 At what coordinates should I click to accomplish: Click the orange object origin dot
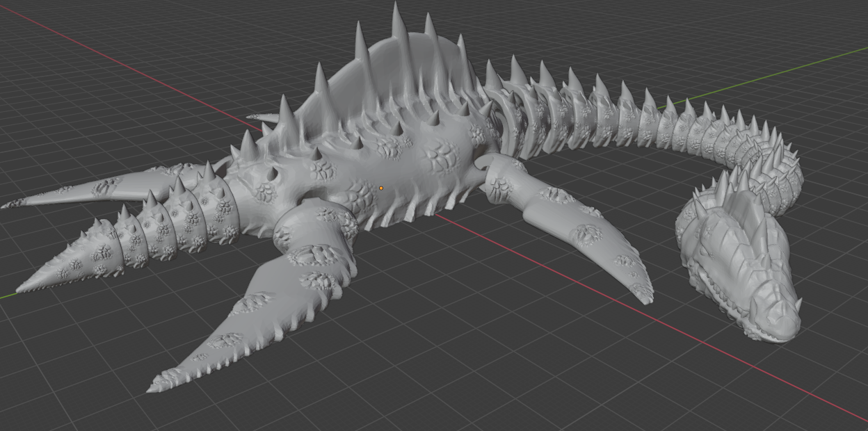tap(381, 188)
